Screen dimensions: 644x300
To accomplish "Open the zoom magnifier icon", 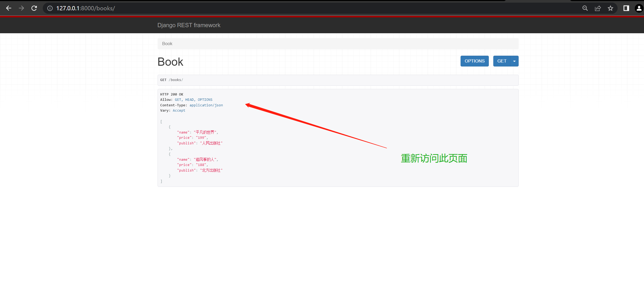I will [x=585, y=8].
